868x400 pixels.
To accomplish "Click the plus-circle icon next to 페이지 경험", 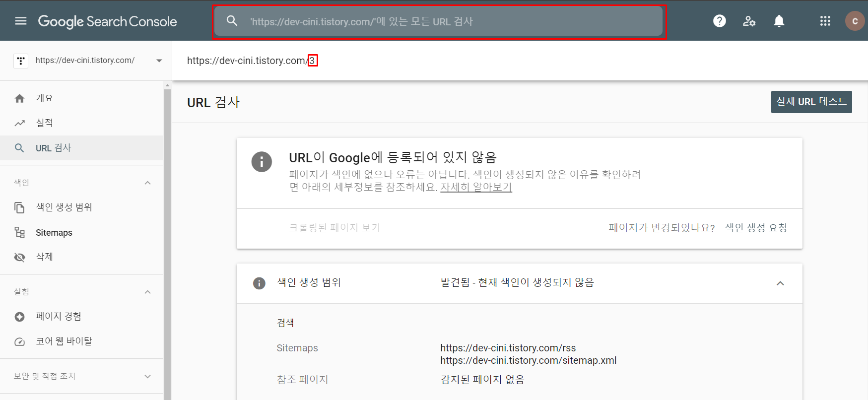I will click(19, 317).
